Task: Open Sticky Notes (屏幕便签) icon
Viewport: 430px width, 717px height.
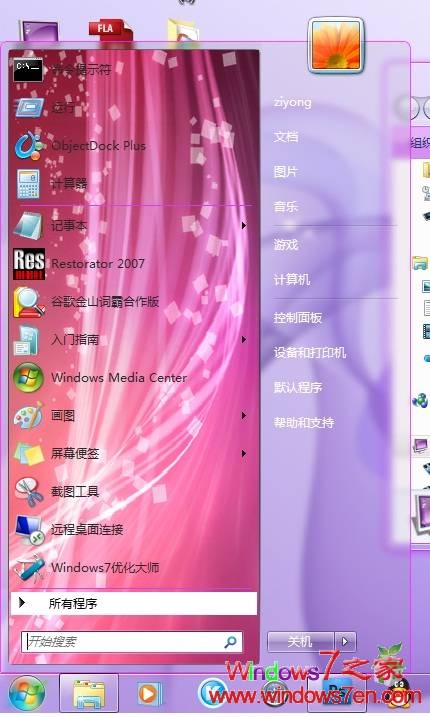Action: (29, 454)
